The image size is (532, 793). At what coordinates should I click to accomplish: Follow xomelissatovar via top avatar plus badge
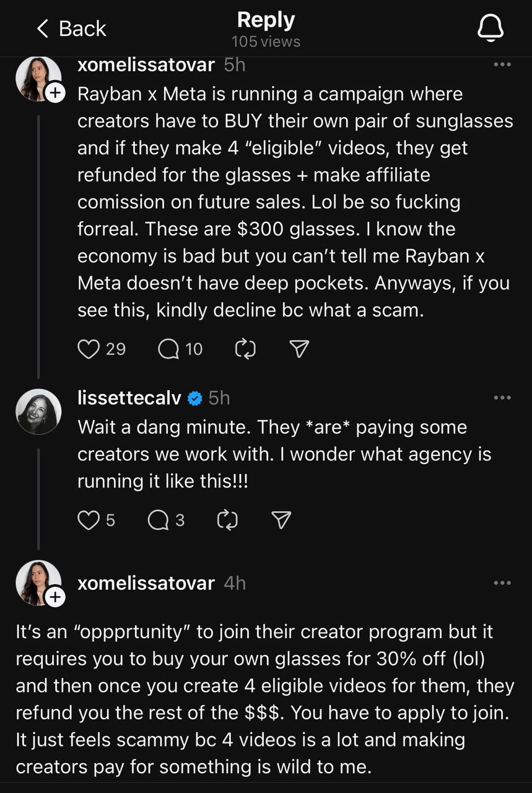click(x=55, y=94)
